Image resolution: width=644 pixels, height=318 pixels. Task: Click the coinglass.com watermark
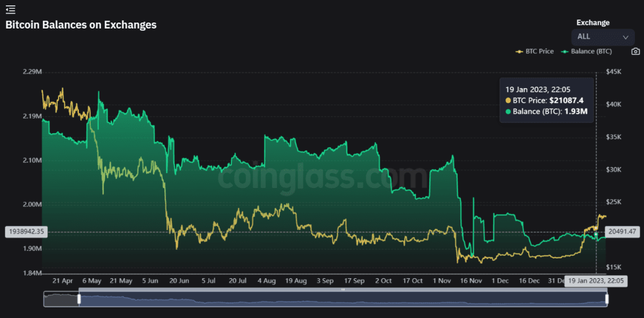tap(322, 176)
